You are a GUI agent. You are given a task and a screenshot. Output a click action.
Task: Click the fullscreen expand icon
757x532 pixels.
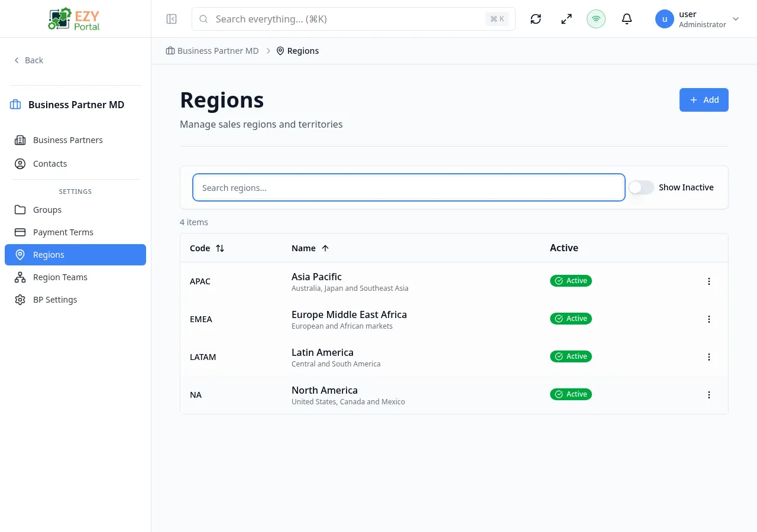click(x=566, y=19)
